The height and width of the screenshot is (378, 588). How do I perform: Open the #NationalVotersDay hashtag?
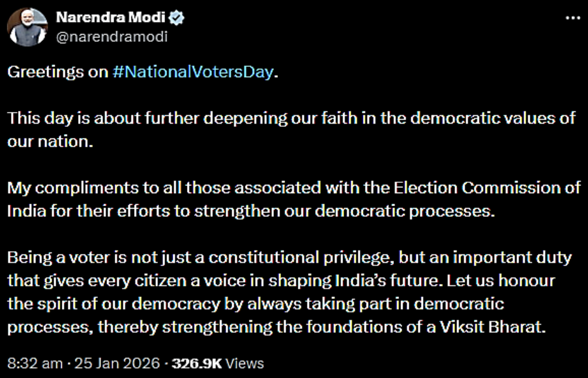(x=193, y=72)
